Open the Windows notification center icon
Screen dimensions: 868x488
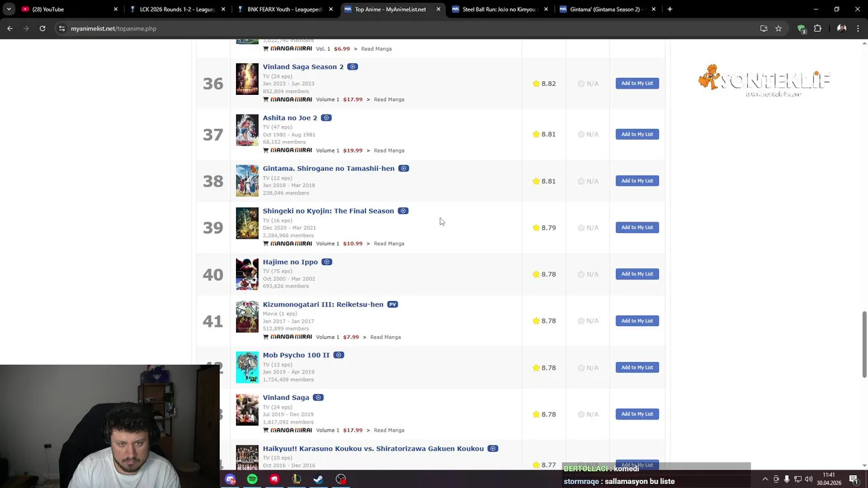854,479
